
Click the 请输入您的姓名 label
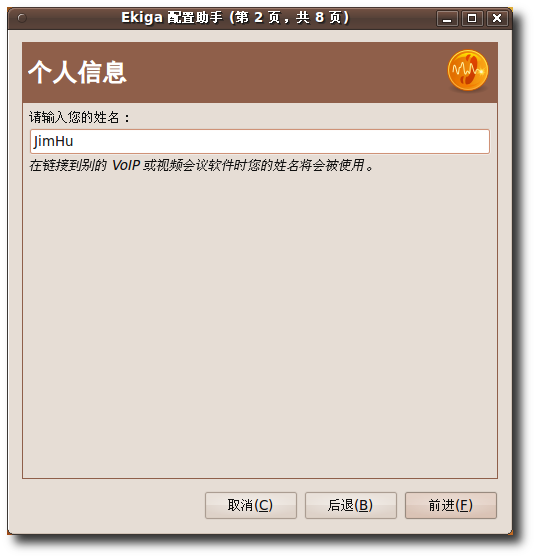tap(80, 117)
